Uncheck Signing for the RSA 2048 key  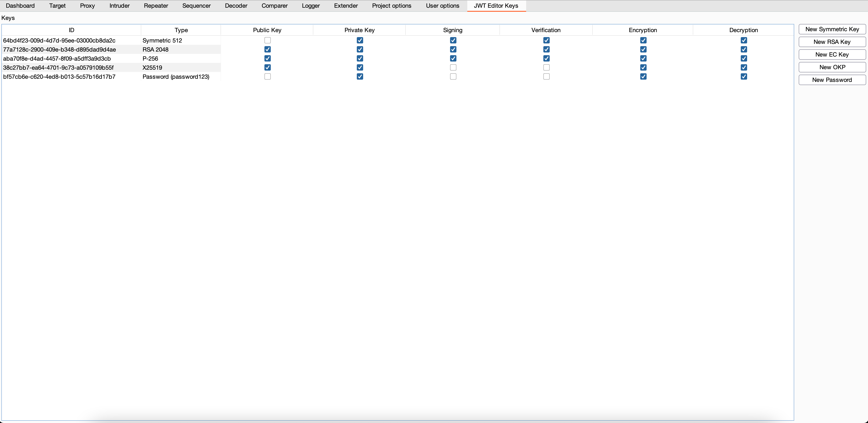point(453,50)
